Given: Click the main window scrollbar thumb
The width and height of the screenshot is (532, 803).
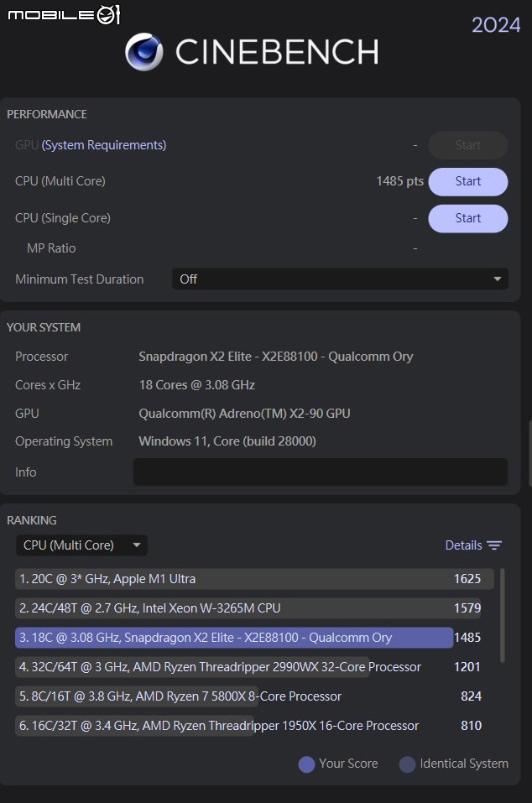Looking at the screenshot, I should tap(530, 453).
